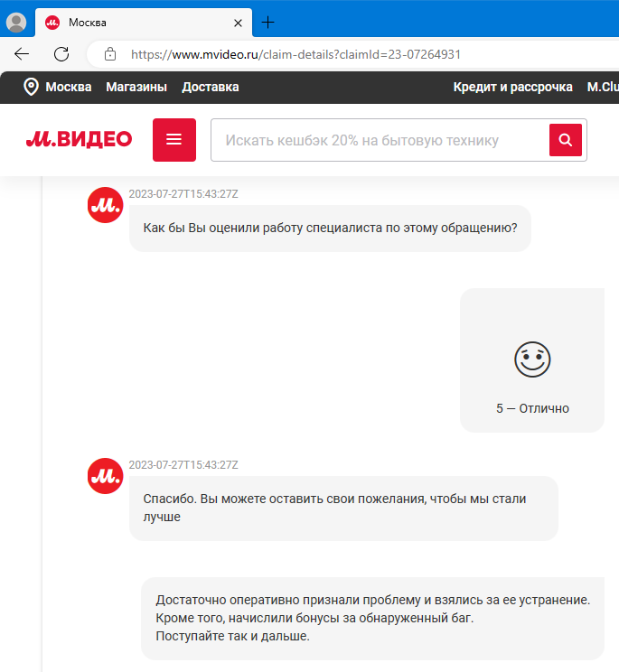Click the site lock security icon
The width and height of the screenshot is (619, 672).
tap(110, 54)
